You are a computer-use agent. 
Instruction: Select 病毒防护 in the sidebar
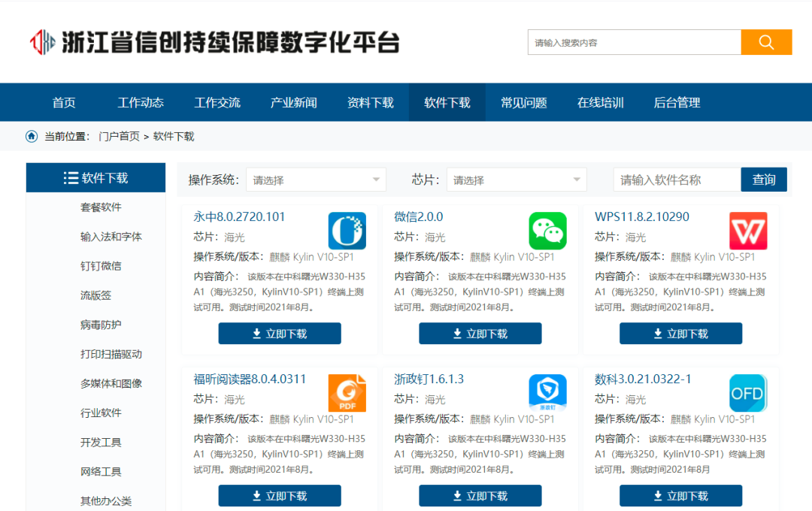point(101,325)
